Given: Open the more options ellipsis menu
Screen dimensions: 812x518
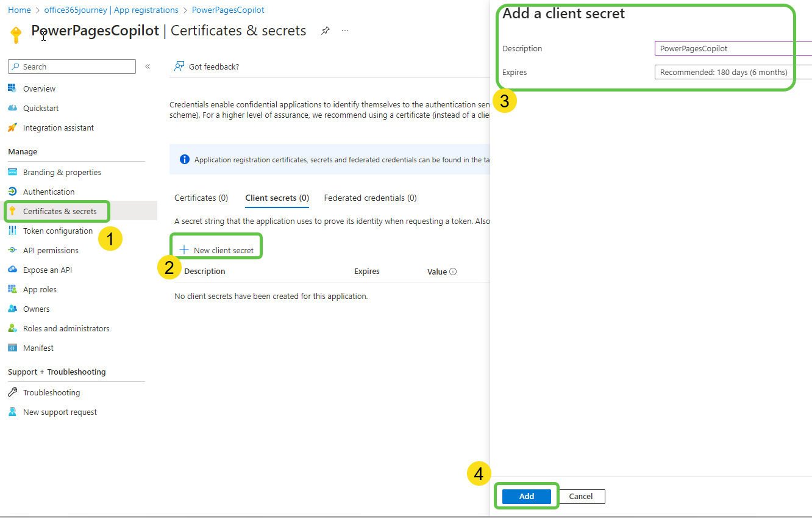Looking at the screenshot, I should click(x=345, y=31).
